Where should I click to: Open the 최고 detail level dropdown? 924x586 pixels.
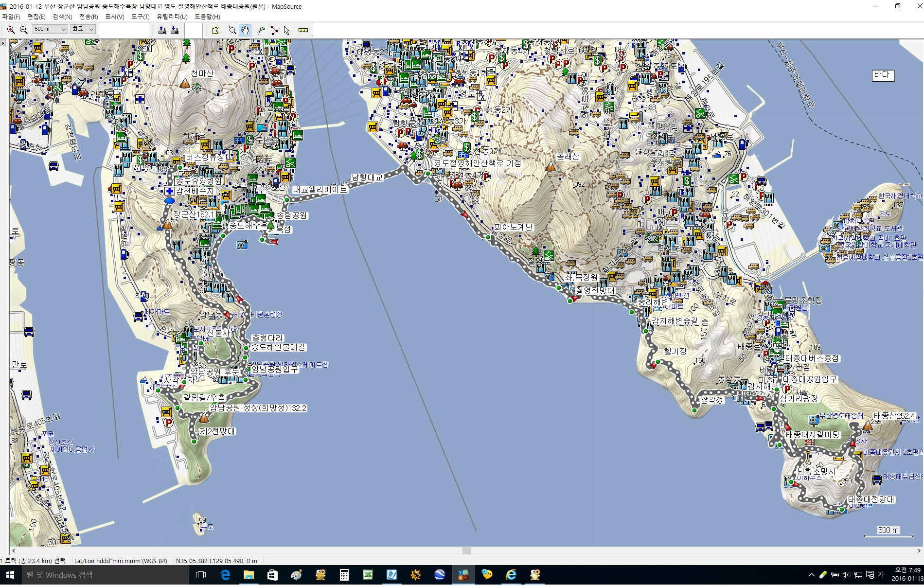pos(83,29)
